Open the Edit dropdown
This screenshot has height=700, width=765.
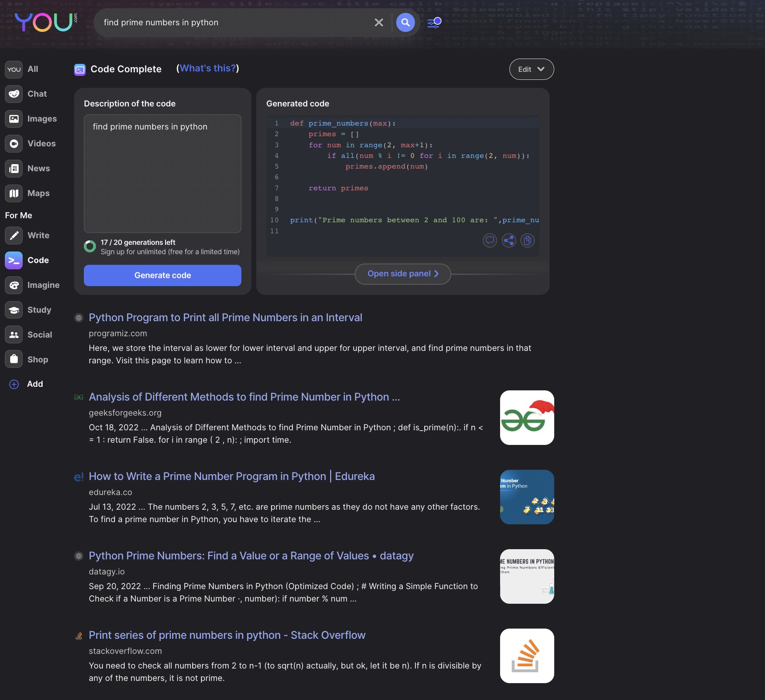[531, 69]
